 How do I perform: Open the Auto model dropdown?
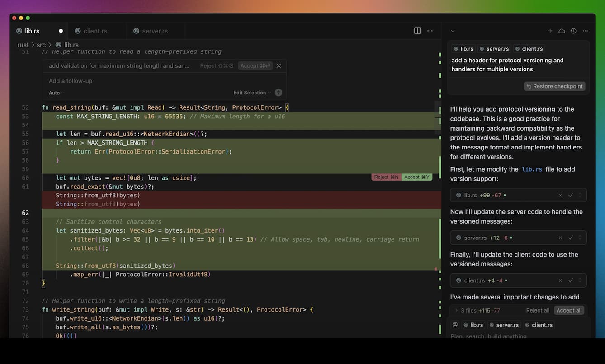(57, 93)
